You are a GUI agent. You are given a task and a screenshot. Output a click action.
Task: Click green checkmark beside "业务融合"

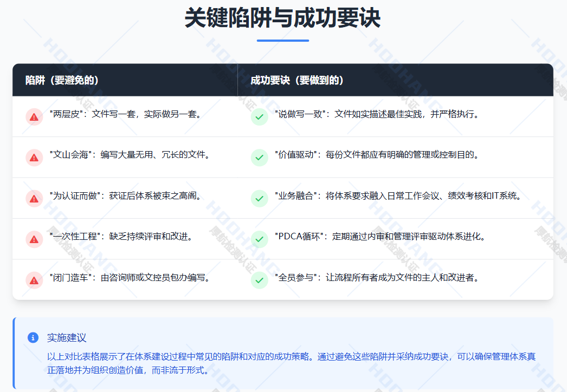tap(260, 198)
